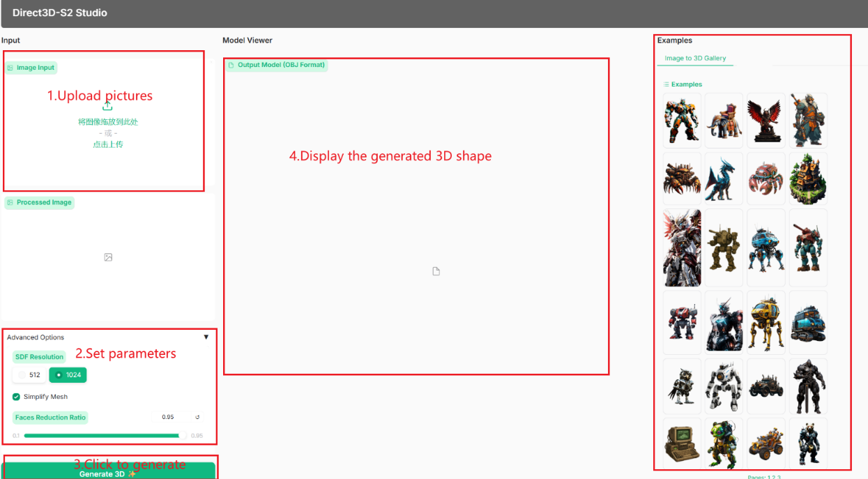Click the Faces Reduction Ratio slider track
The width and height of the screenshot is (868, 479).
(x=101, y=436)
